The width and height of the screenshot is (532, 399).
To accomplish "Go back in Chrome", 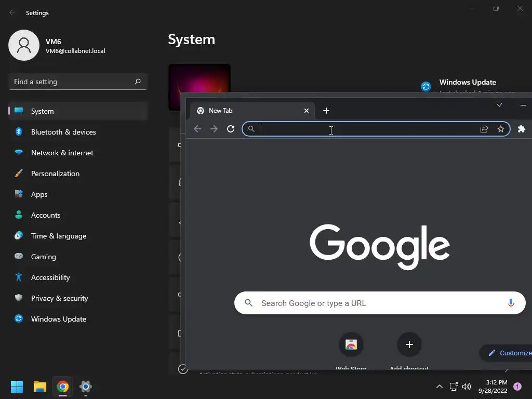I will coord(197,129).
